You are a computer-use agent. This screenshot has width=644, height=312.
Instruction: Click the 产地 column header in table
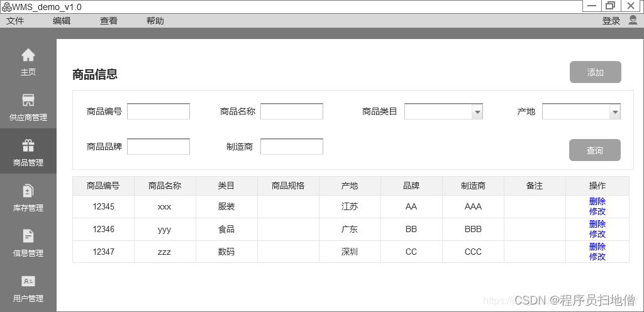click(x=350, y=186)
